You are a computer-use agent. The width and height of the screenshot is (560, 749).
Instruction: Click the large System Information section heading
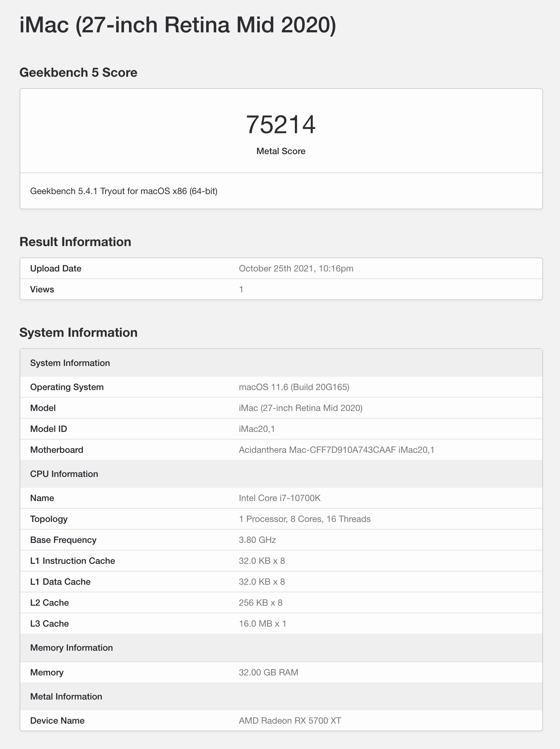click(79, 333)
